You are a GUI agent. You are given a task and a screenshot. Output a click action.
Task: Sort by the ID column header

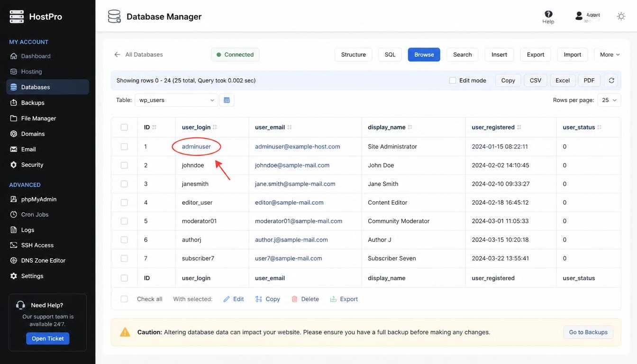click(x=150, y=127)
